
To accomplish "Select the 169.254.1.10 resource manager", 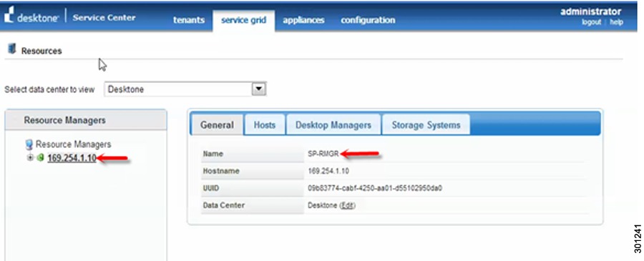I will (72, 158).
